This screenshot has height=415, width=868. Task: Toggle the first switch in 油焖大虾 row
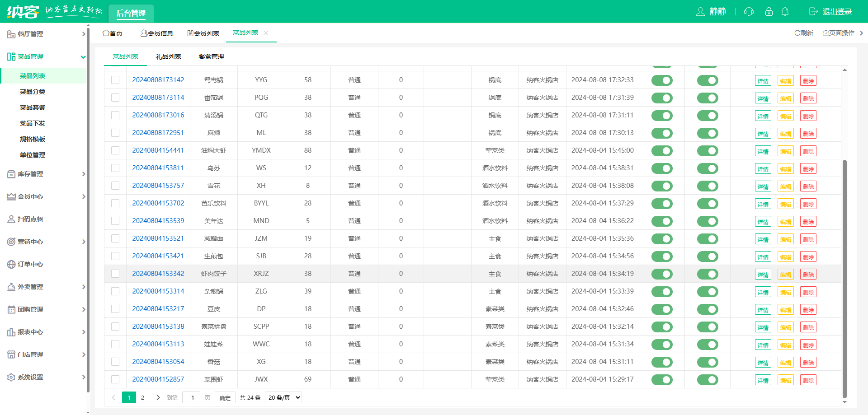click(662, 151)
